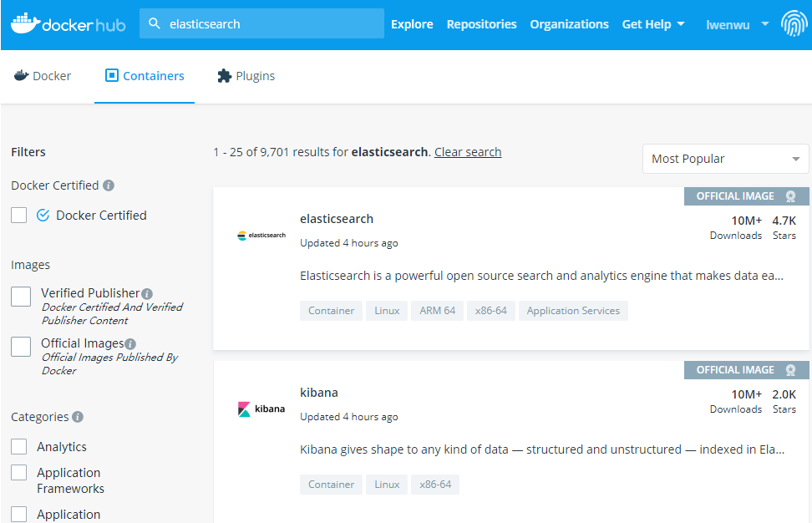Click the Containers tab square icon
The height and width of the screenshot is (523, 812).
(x=112, y=75)
